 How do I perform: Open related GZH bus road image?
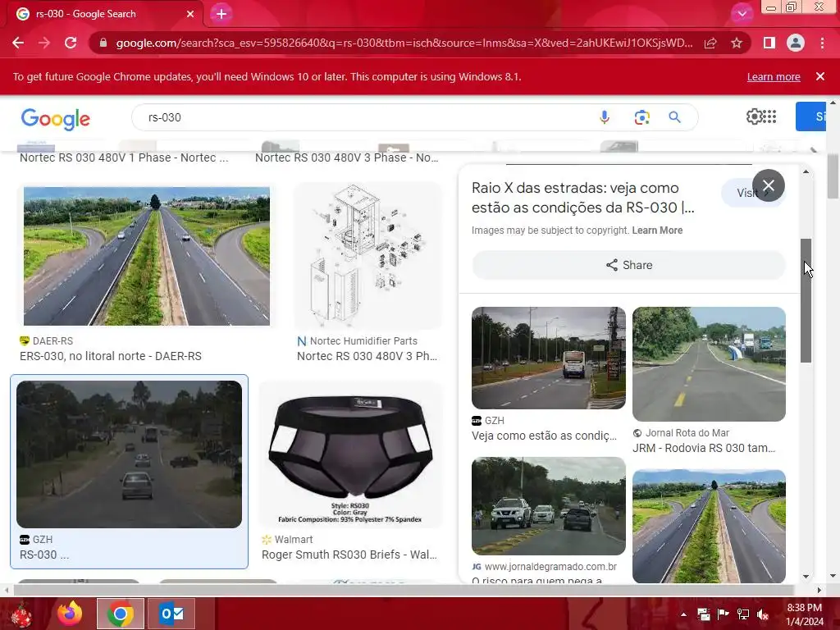pyautogui.click(x=549, y=358)
